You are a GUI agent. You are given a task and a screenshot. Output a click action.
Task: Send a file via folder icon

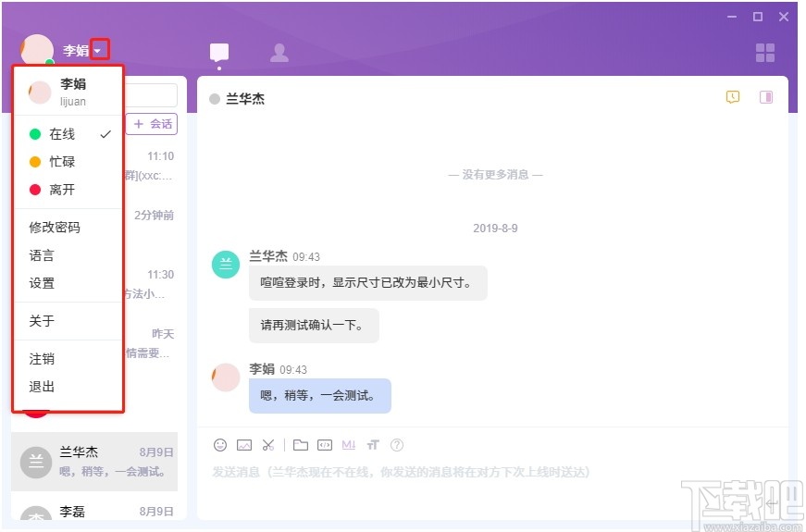tap(301, 445)
